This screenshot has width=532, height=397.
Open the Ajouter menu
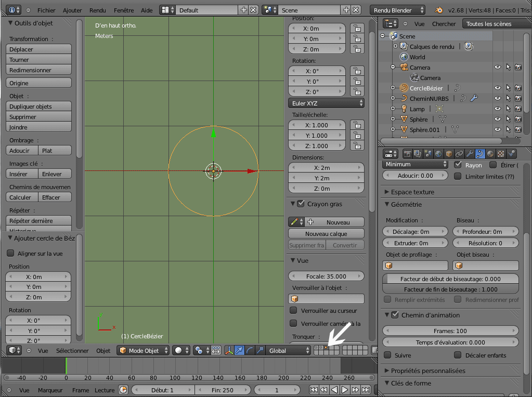(72, 10)
